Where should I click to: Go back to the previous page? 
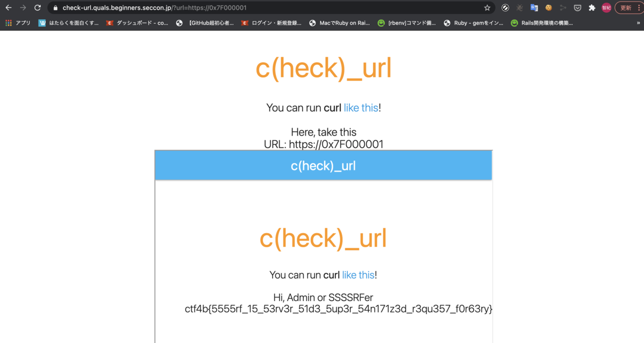9,8
